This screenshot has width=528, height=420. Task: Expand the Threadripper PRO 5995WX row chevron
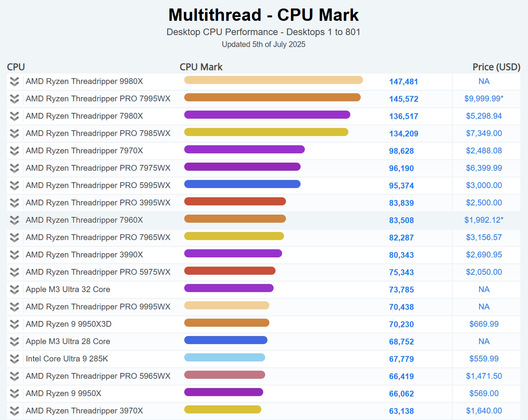point(14,186)
